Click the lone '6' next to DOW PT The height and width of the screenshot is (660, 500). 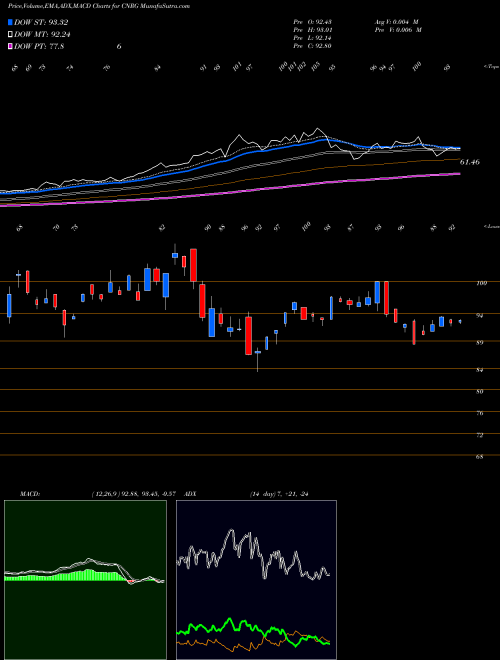click(119, 46)
